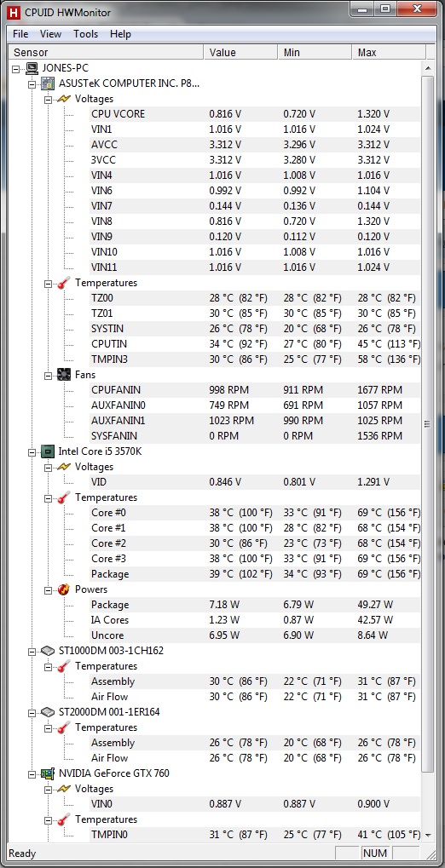Click the Max column header
The height and width of the screenshot is (868, 445).
pyautogui.click(x=389, y=53)
